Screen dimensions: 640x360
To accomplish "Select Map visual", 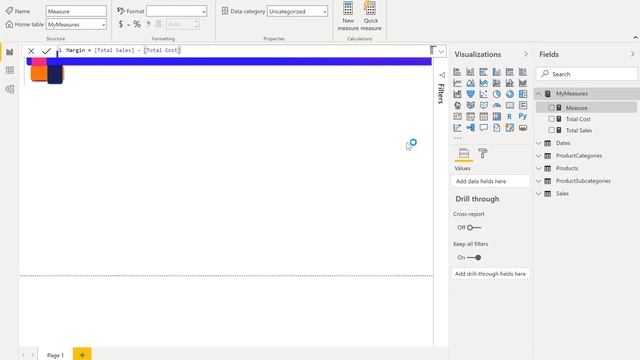I will [x=457, y=105].
